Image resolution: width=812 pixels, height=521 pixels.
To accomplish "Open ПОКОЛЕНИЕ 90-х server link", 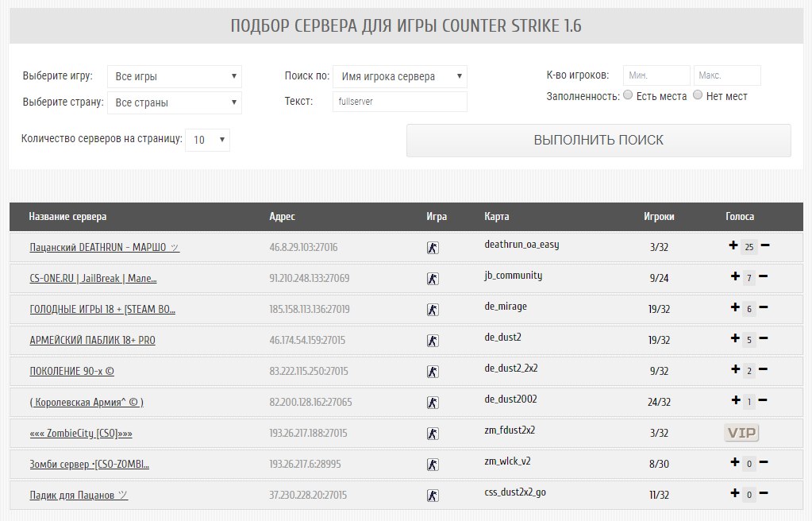I will tap(72, 371).
